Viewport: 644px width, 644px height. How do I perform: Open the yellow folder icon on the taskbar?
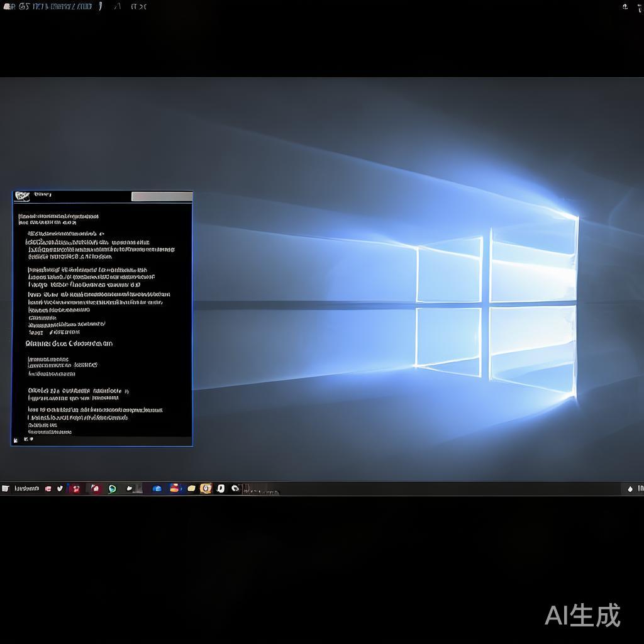[191, 489]
